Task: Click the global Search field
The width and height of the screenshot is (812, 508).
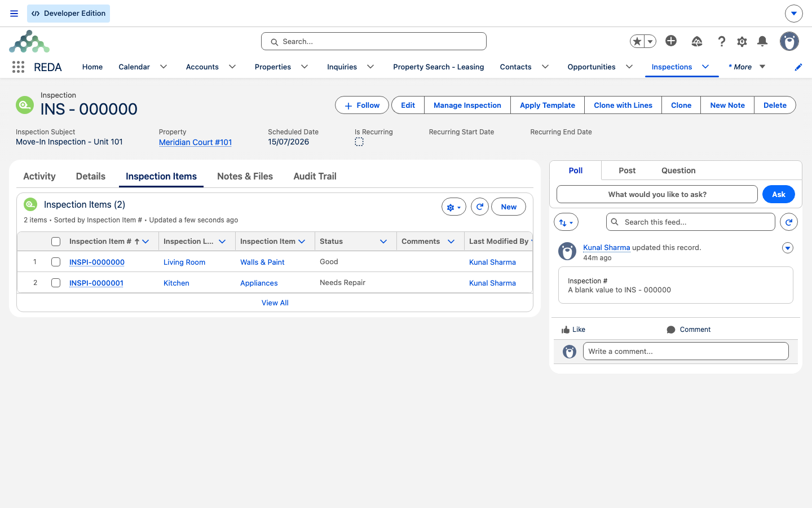Action: (374, 41)
